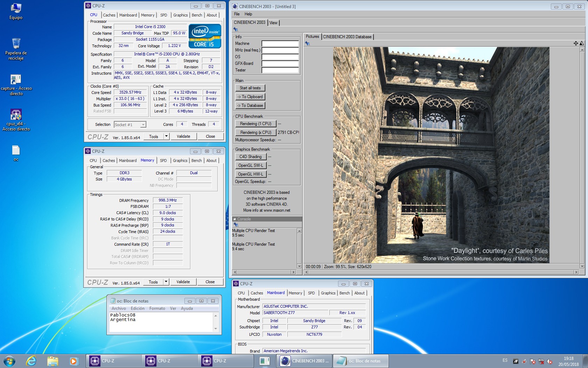Viewport: 588px width, 368px height.
Task: Switch to Caches tab in top CPU-Z
Action: [109, 15]
